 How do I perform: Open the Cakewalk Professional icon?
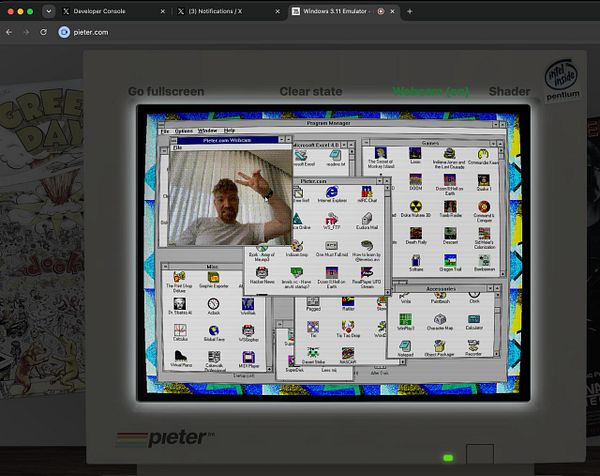[x=214, y=361]
